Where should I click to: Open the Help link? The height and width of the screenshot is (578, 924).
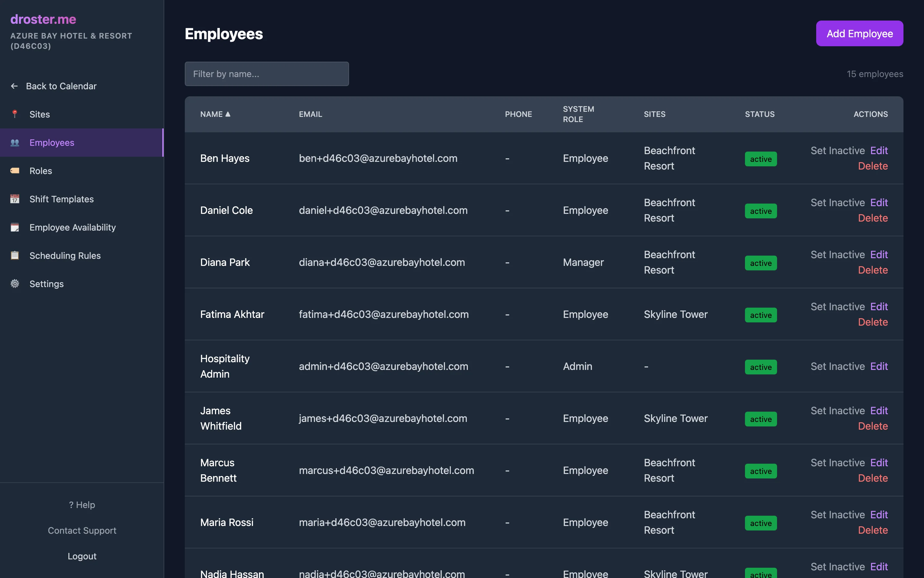click(82, 504)
